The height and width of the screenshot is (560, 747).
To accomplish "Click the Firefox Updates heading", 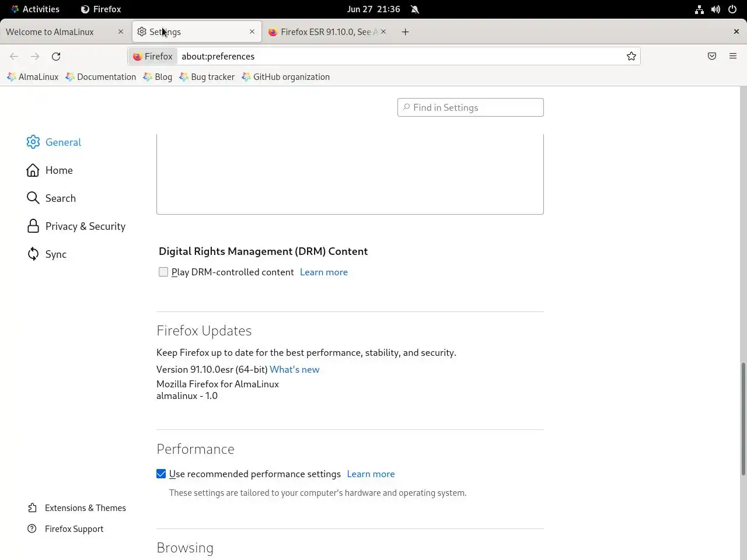I will [x=204, y=331].
